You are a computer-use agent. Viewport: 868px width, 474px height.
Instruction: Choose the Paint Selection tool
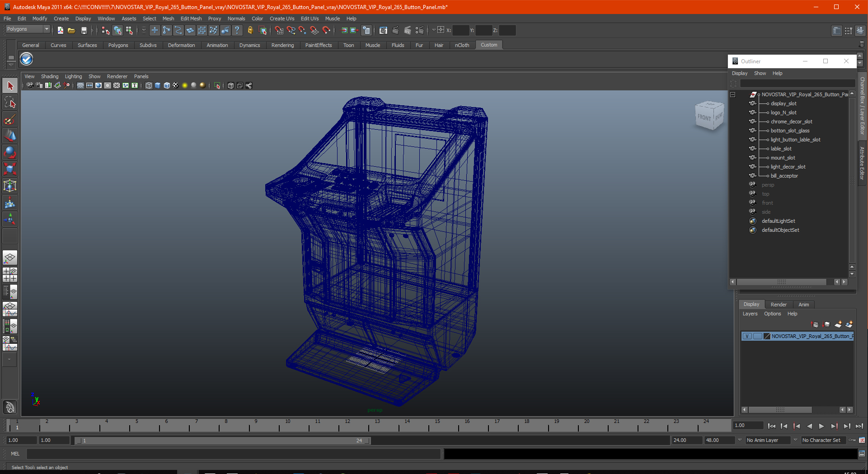point(10,119)
